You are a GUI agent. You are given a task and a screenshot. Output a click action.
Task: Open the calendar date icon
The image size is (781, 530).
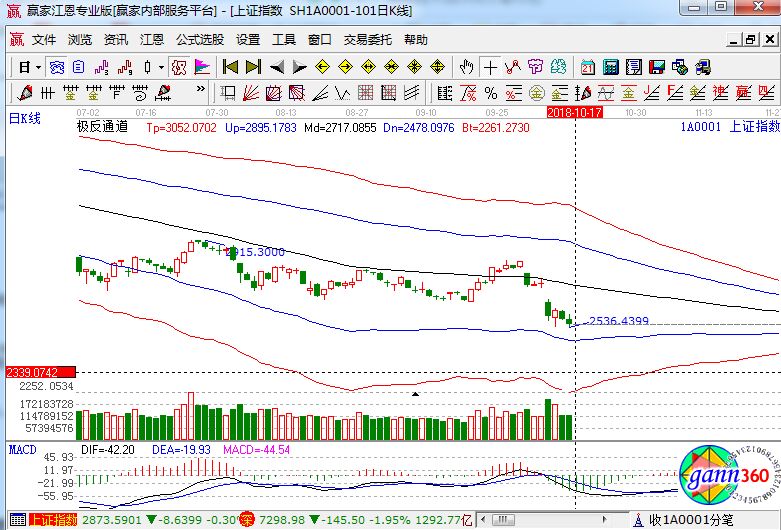tap(587, 67)
